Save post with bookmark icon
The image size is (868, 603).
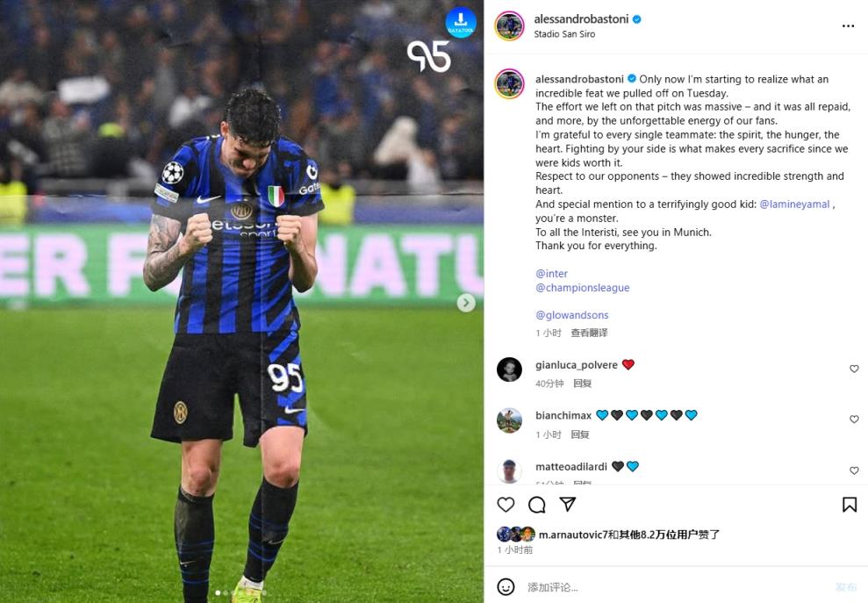click(850, 505)
